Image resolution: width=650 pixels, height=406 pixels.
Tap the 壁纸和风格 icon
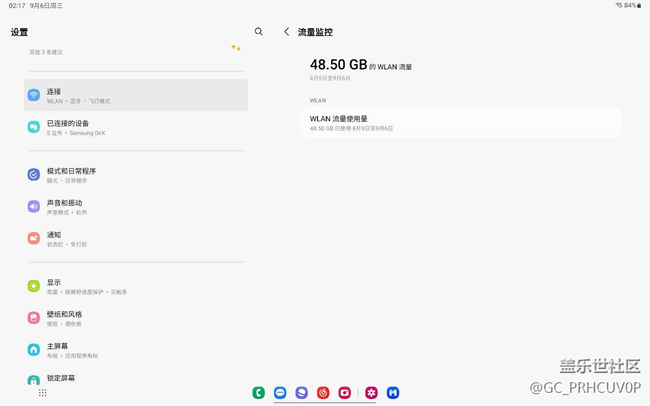pos(34,318)
